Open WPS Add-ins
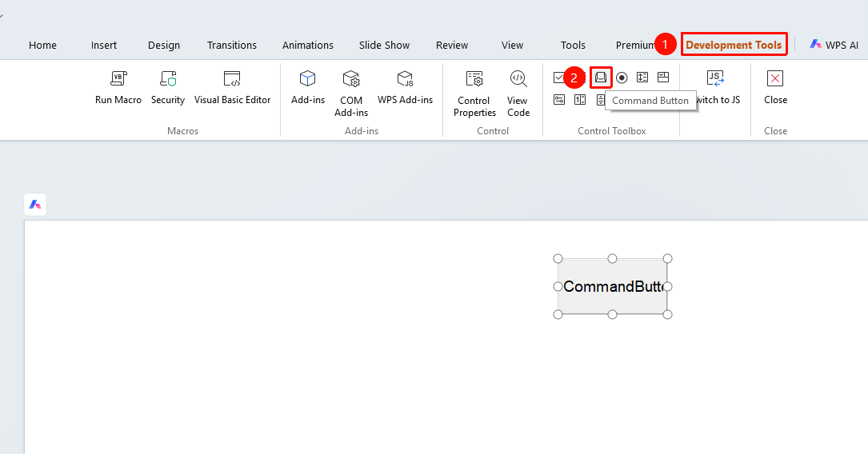 pyautogui.click(x=406, y=78)
